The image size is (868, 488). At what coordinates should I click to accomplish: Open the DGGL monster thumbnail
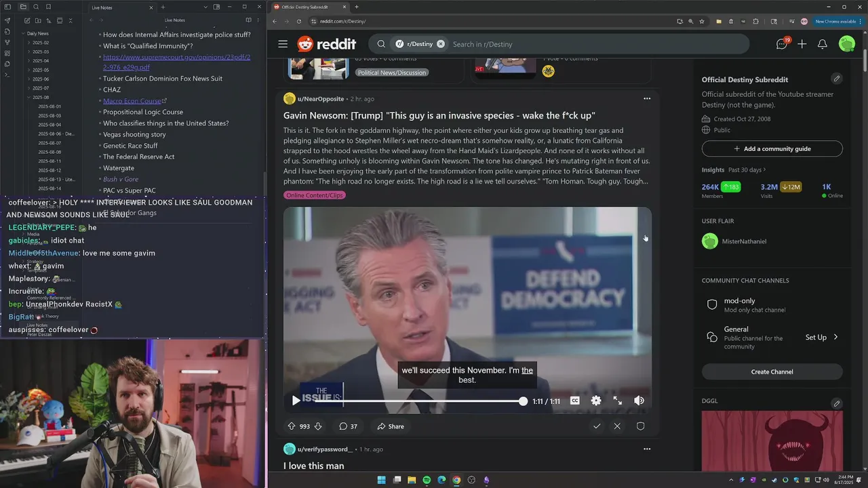[x=772, y=441]
